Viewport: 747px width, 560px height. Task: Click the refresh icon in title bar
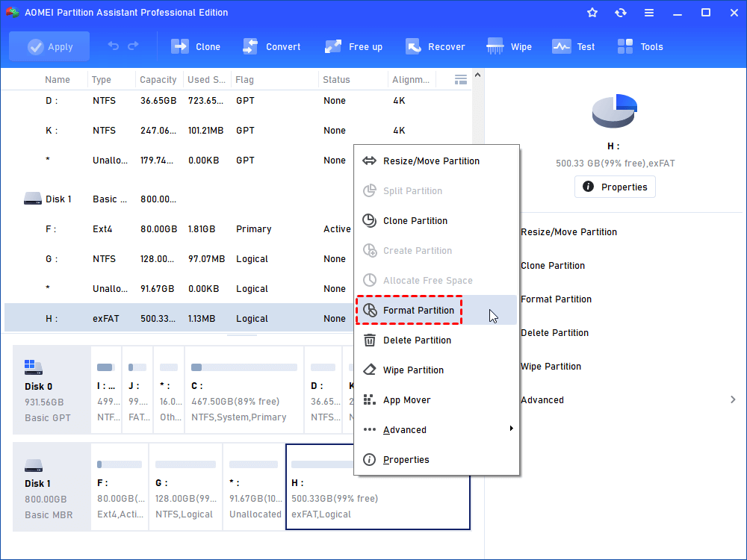tap(620, 13)
